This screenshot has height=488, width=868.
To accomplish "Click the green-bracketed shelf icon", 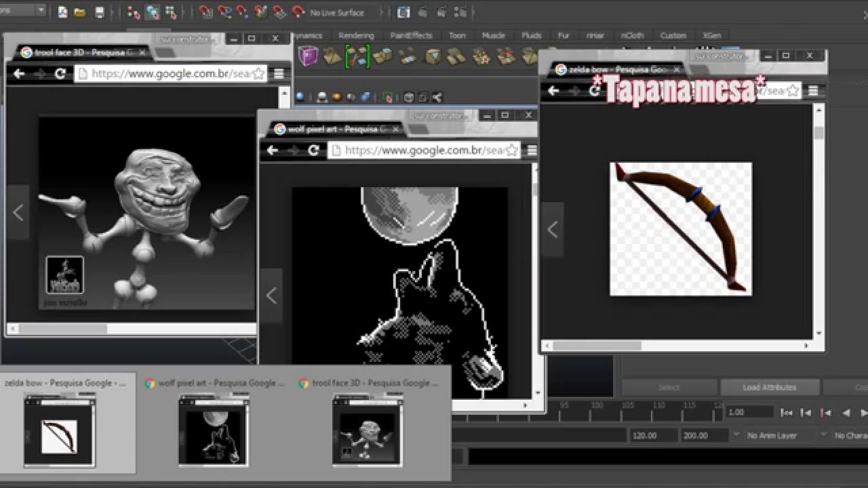I will point(357,56).
